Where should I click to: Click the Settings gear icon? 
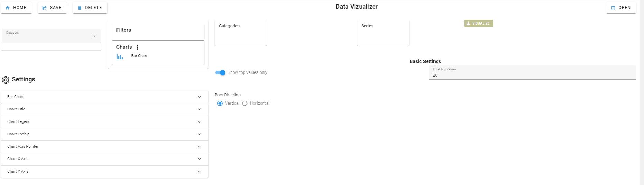(6, 80)
